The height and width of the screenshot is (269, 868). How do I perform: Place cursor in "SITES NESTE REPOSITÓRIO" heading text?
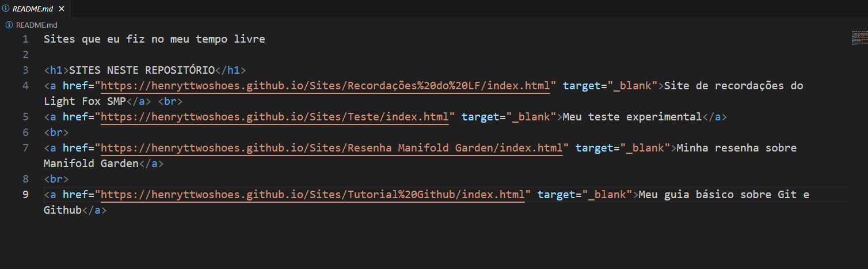(142, 70)
